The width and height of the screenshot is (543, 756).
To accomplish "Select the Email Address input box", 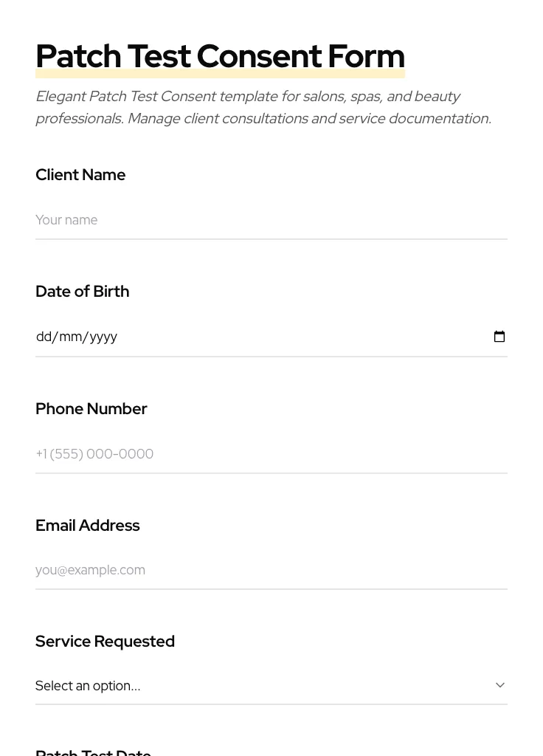I will click(271, 570).
